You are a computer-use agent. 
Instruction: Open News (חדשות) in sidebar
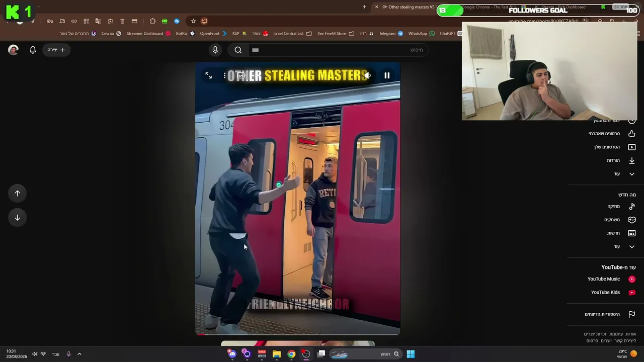[x=620, y=233]
